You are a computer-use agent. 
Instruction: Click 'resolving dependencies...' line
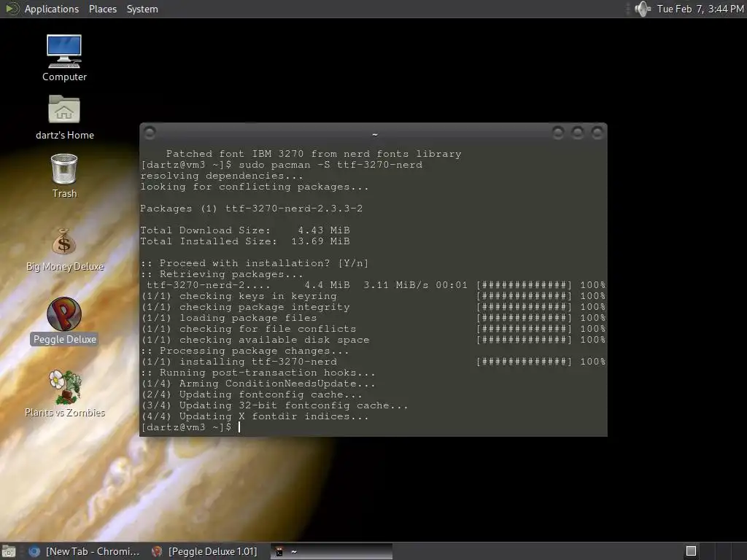(x=222, y=176)
